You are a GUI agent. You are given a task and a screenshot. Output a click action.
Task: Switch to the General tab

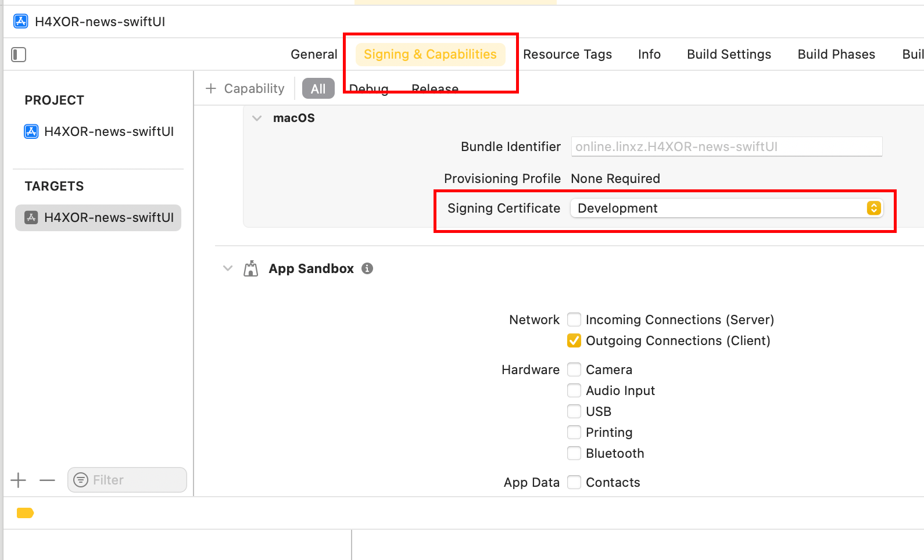pos(314,54)
